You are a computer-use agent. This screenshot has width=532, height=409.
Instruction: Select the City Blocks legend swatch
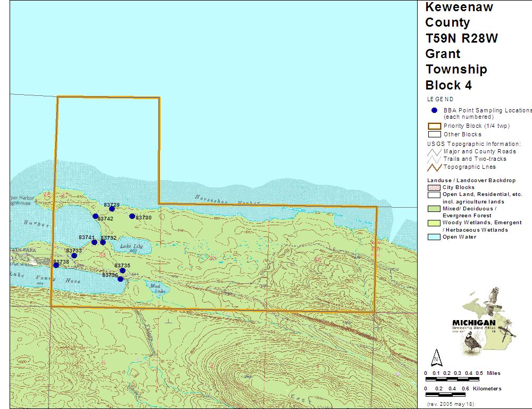pos(434,187)
